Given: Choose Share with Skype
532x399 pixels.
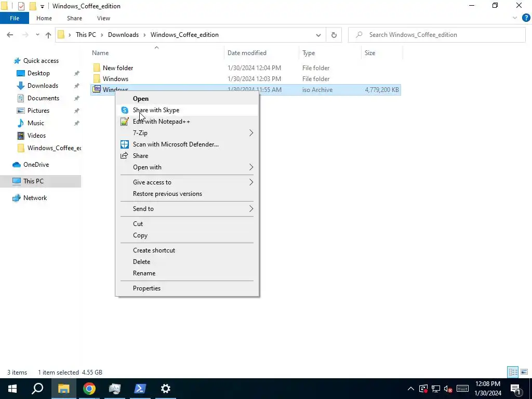Looking at the screenshot, I should tap(187, 110).
